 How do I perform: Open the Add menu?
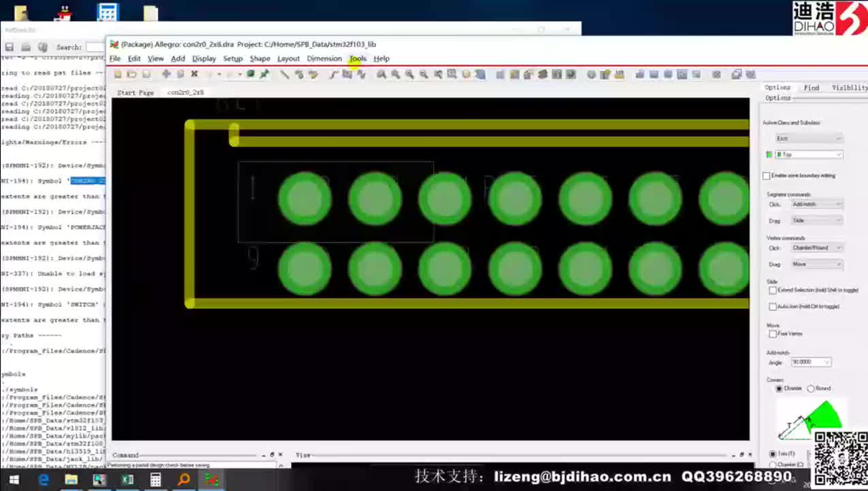click(x=178, y=59)
